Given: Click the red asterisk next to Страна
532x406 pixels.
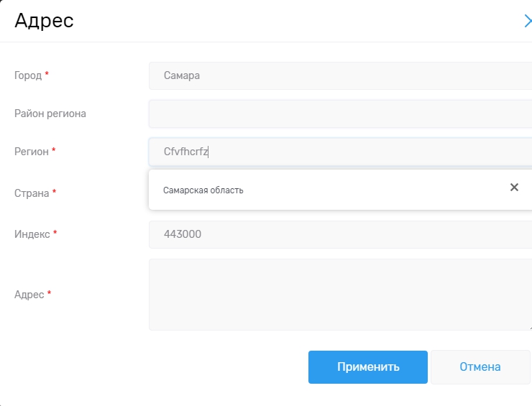Looking at the screenshot, I should click(55, 192).
